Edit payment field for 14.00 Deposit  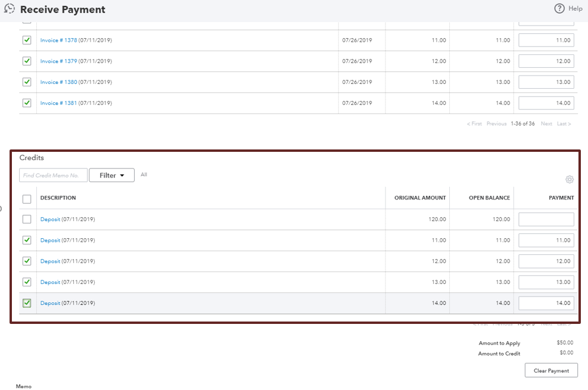(x=546, y=303)
